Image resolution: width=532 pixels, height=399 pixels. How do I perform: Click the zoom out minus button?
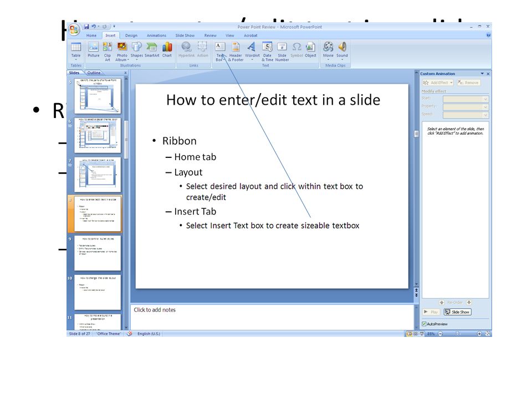(x=440, y=334)
